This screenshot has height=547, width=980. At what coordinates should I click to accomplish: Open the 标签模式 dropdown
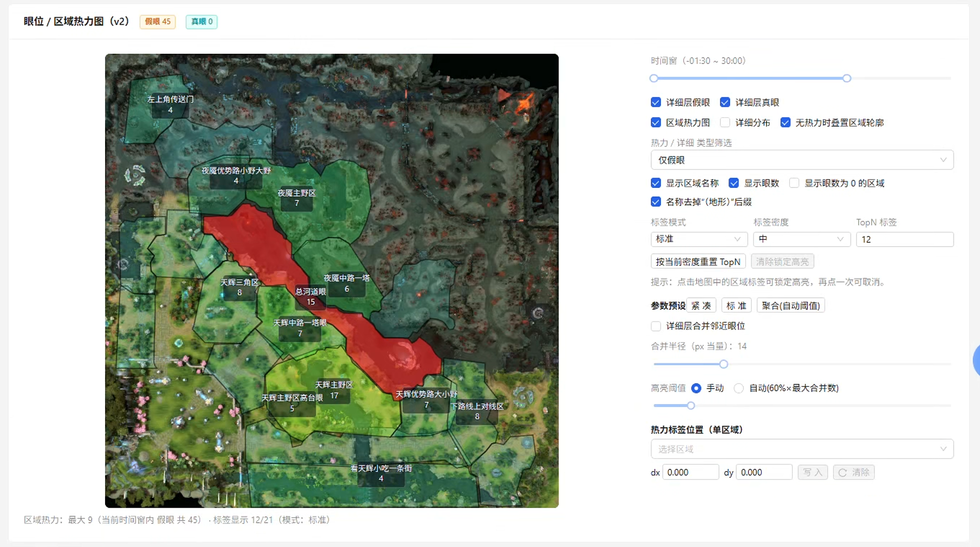click(699, 239)
